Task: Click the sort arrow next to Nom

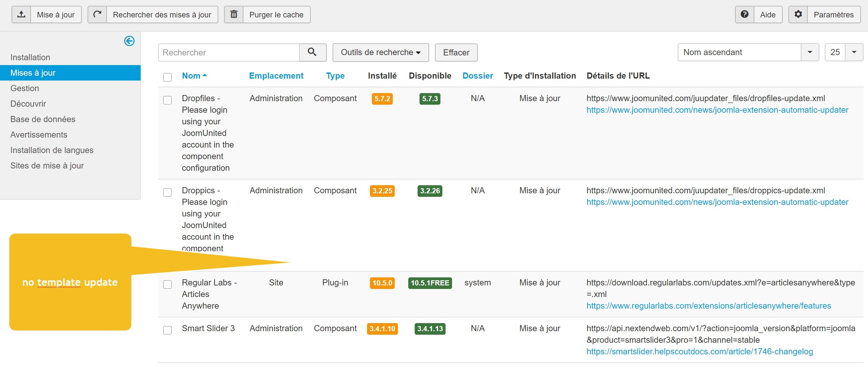Action: pos(205,75)
